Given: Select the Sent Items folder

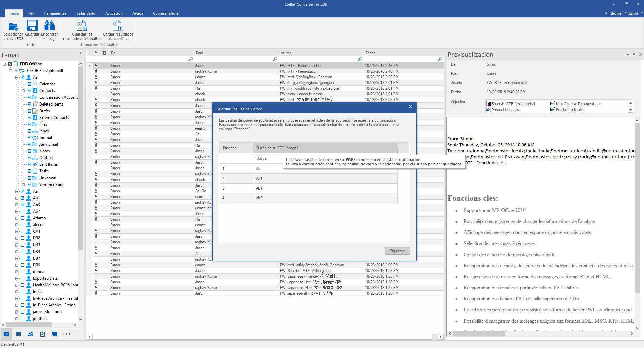Looking at the screenshot, I should (48, 164).
